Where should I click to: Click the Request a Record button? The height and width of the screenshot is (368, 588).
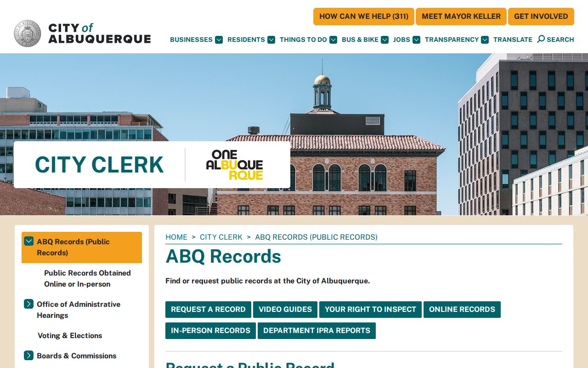(208, 310)
